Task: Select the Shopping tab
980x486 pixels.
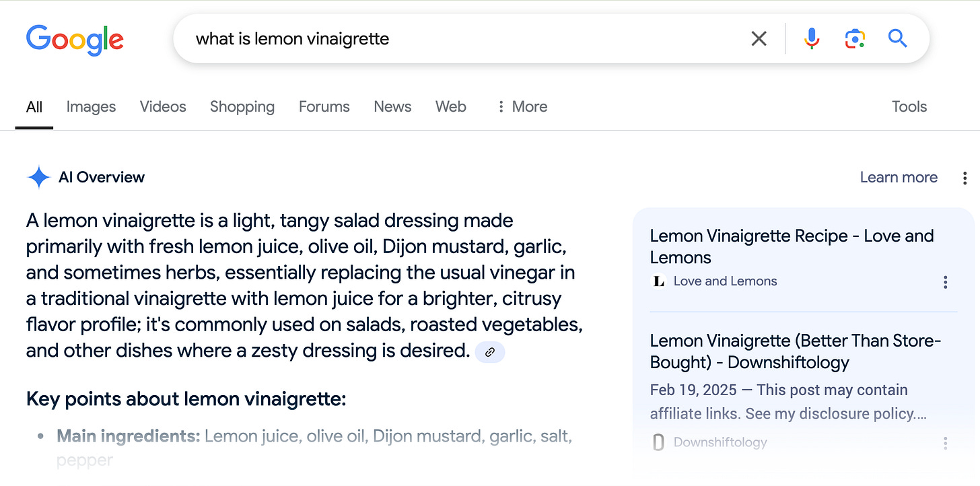Action: click(x=242, y=106)
